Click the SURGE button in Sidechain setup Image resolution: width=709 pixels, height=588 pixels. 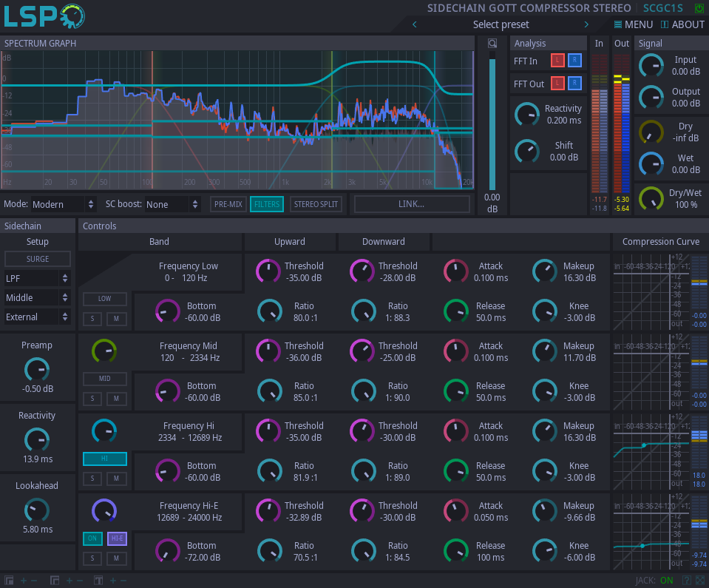coord(38,259)
